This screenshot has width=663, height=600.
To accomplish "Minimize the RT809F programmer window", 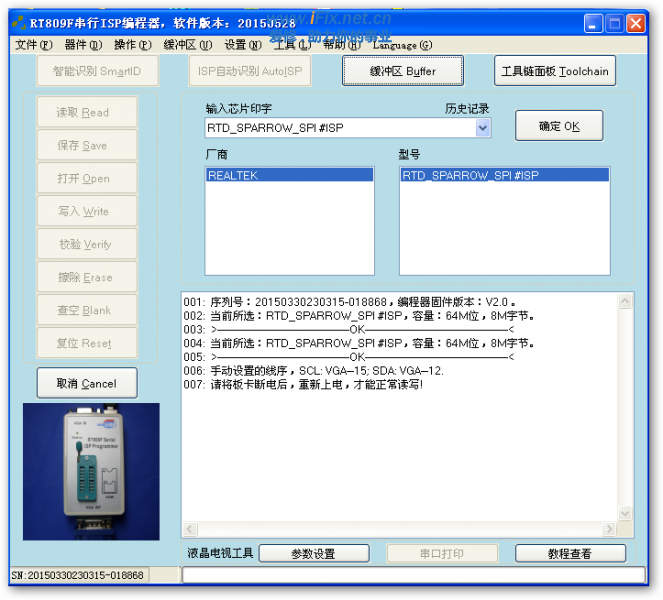I will pos(594,24).
